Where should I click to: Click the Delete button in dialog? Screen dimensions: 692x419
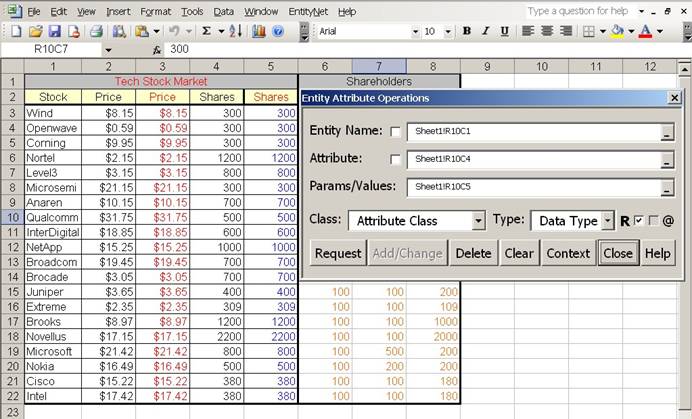click(x=474, y=253)
